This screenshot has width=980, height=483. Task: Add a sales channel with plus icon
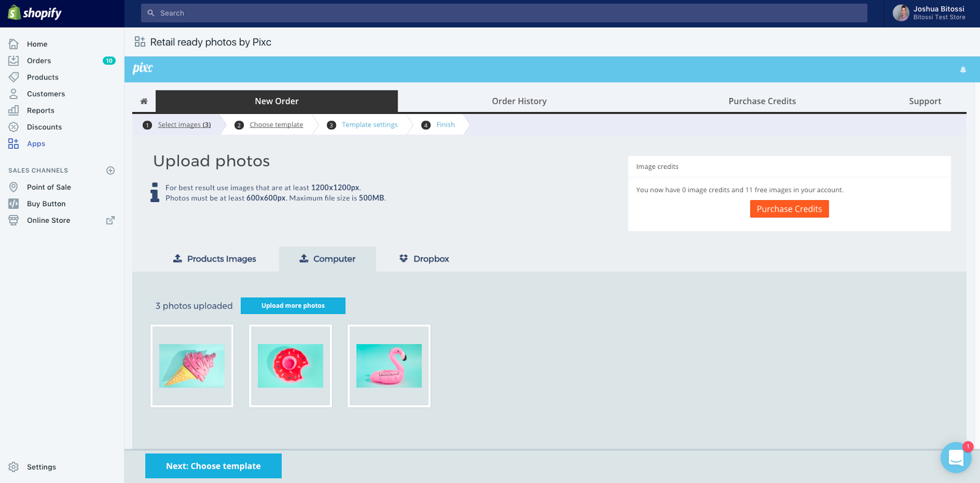coord(110,171)
